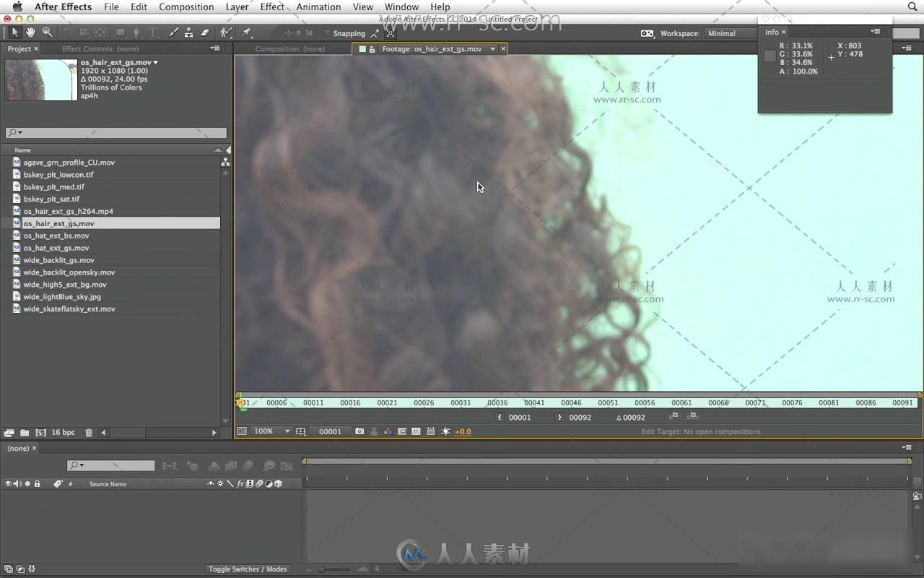Open Spotlight search in the menu bar
Screen dimensions: 924x578
912,7
